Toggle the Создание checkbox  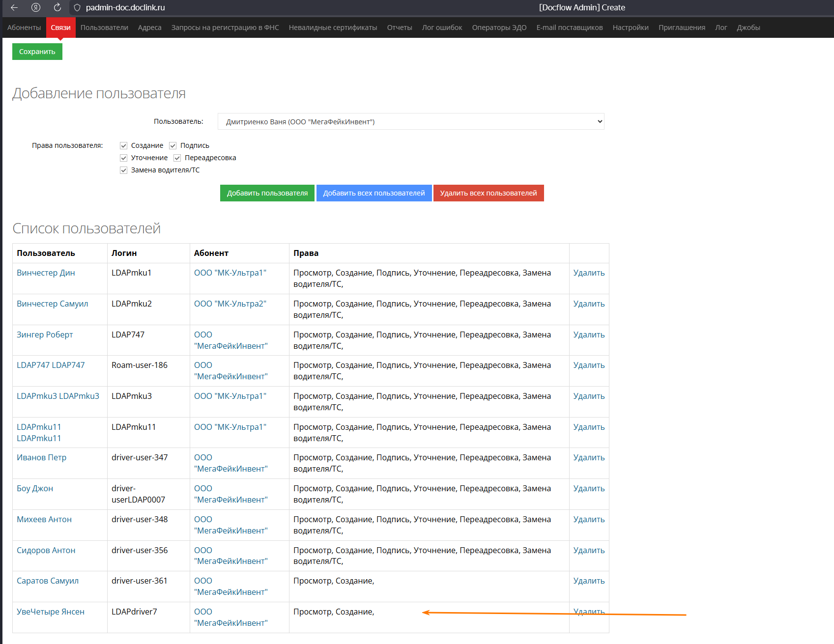tap(124, 146)
